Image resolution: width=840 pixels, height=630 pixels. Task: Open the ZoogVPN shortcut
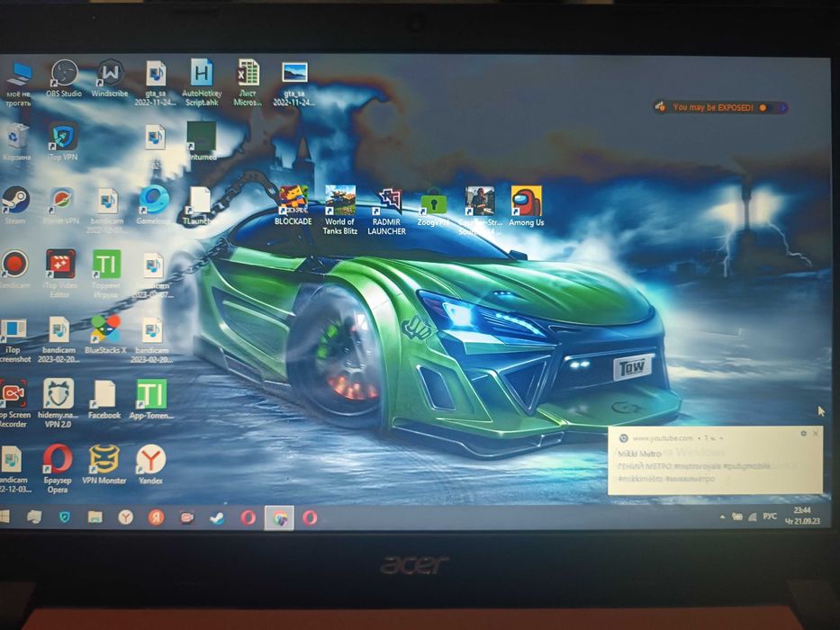point(433,207)
